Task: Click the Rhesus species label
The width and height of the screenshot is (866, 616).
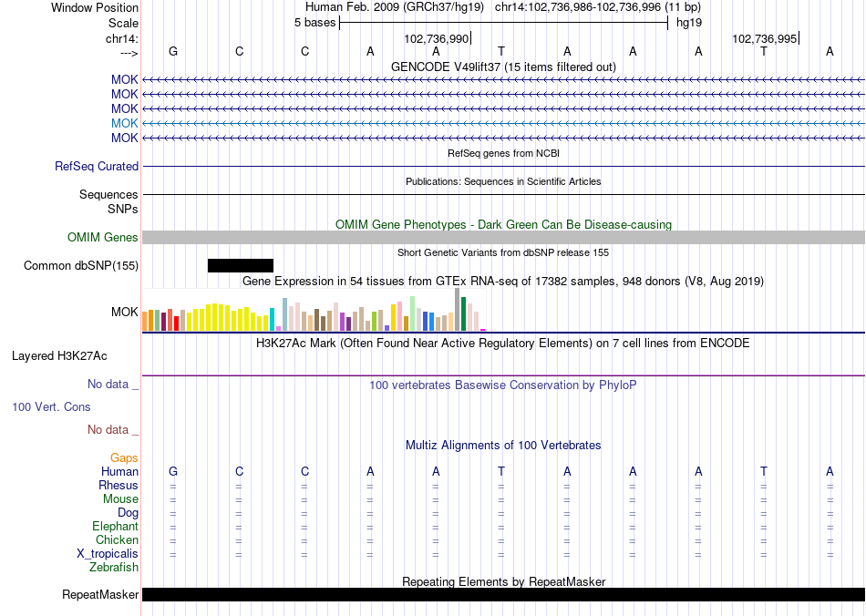Action: point(119,485)
